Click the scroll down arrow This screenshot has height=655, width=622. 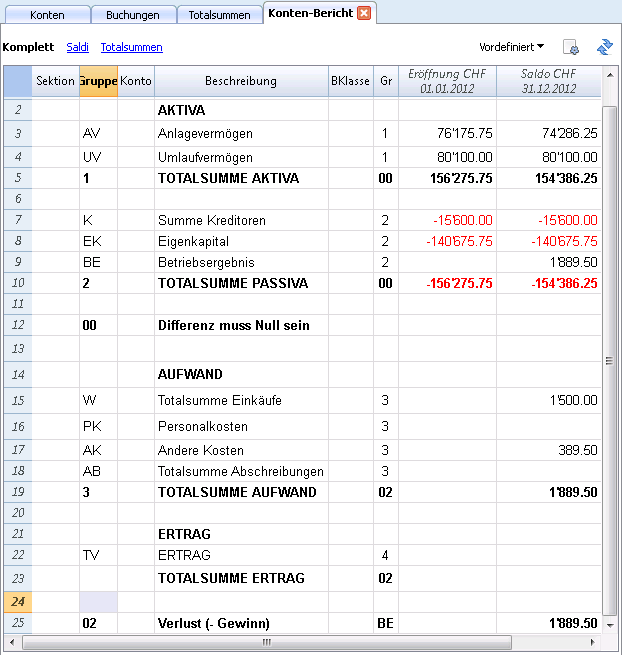610,625
